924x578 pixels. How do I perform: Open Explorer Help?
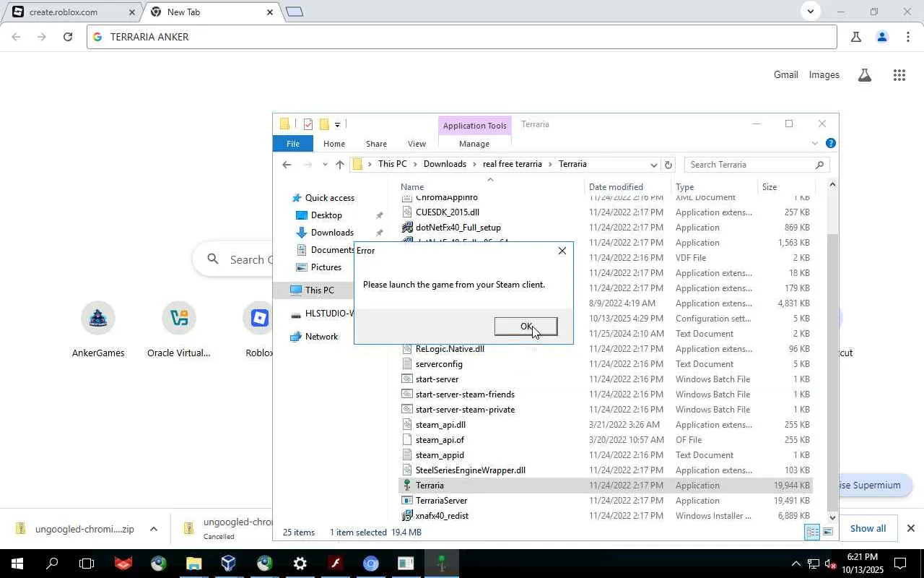tap(830, 144)
